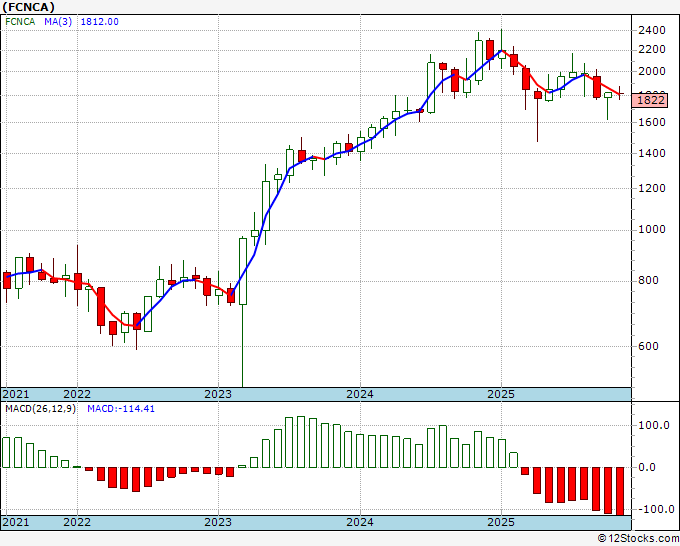
Task: Click the 2000 price axis label
Action: [652, 72]
